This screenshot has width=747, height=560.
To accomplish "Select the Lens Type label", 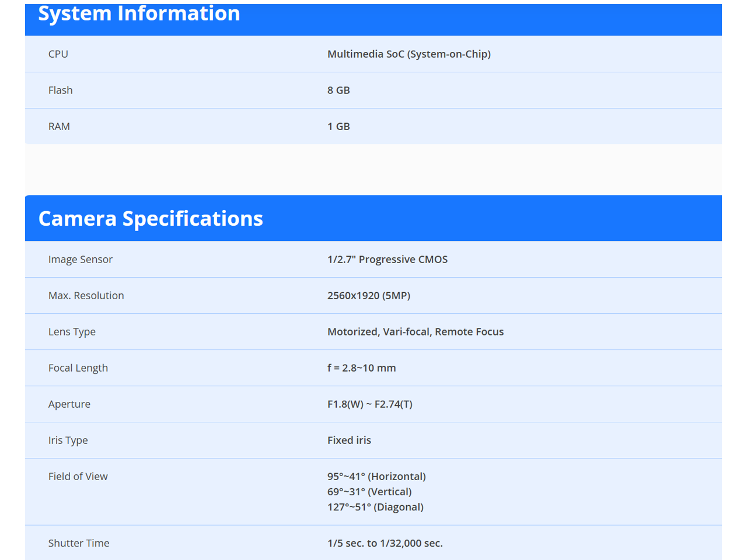I will pyautogui.click(x=72, y=332).
